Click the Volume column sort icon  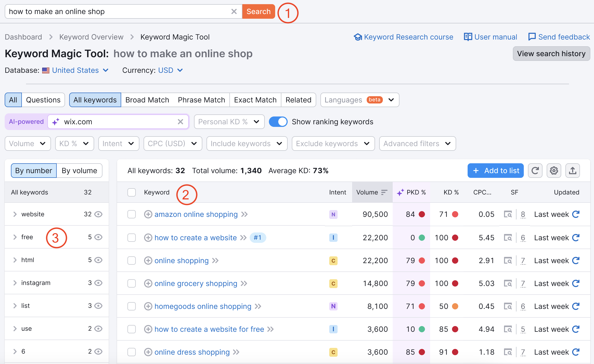(x=384, y=192)
